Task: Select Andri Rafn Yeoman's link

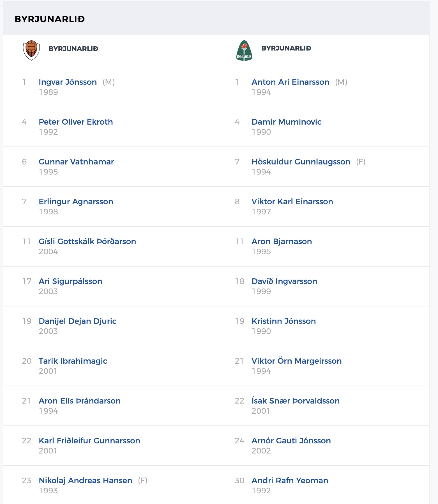Action: tap(290, 481)
